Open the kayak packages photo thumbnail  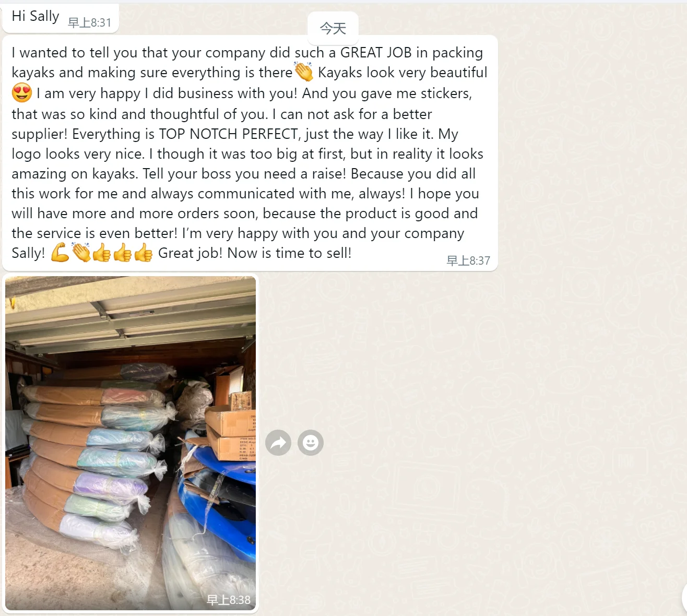(x=131, y=443)
